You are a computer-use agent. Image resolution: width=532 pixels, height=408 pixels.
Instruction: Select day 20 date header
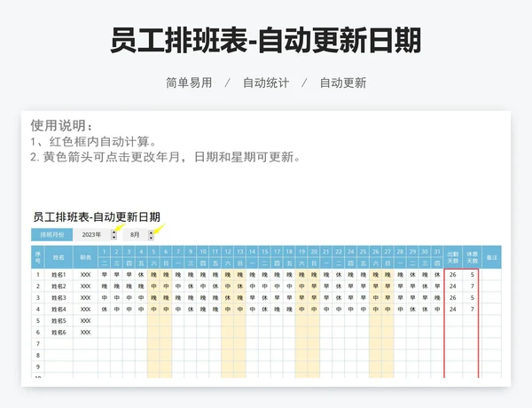[x=314, y=252]
